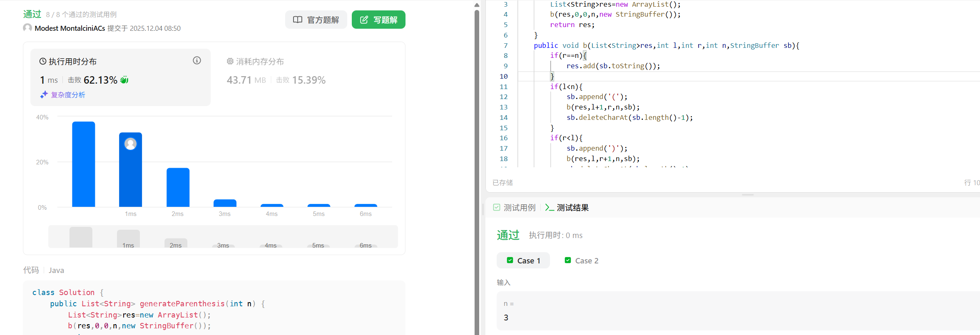Click the 已存储 saved status text
Screen dimensions: 980x335
click(x=502, y=182)
